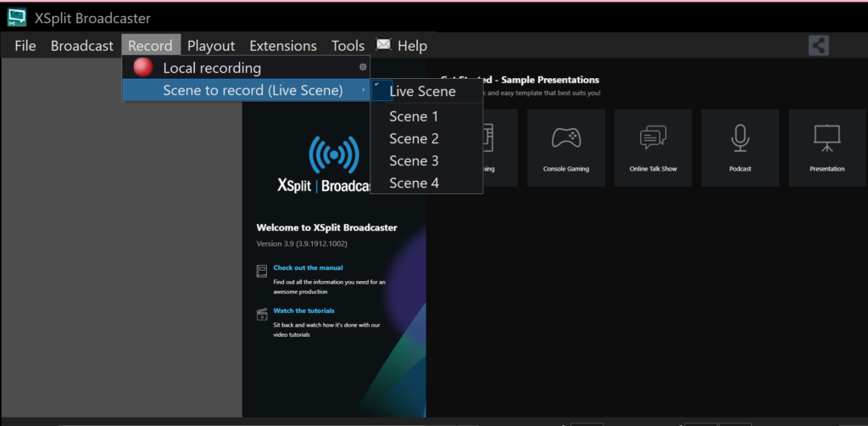Open the Help menu

(x=413, y=46)
